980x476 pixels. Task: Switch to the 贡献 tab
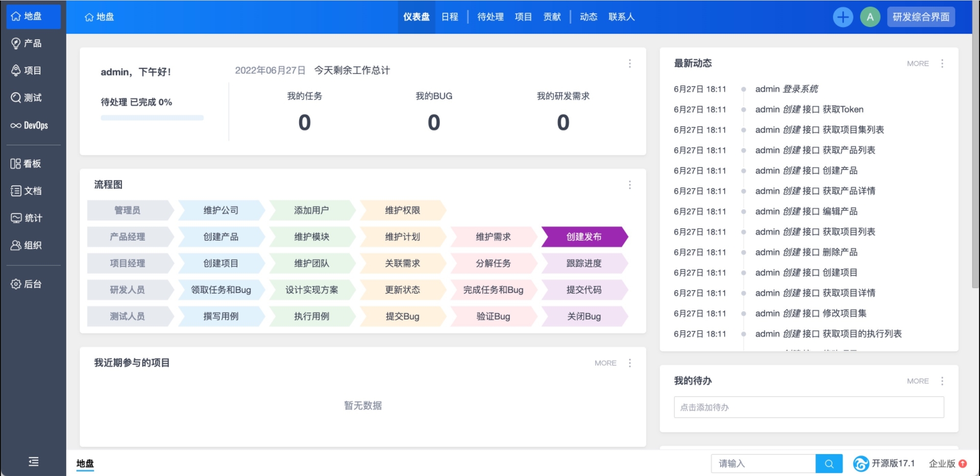(552, 17)
